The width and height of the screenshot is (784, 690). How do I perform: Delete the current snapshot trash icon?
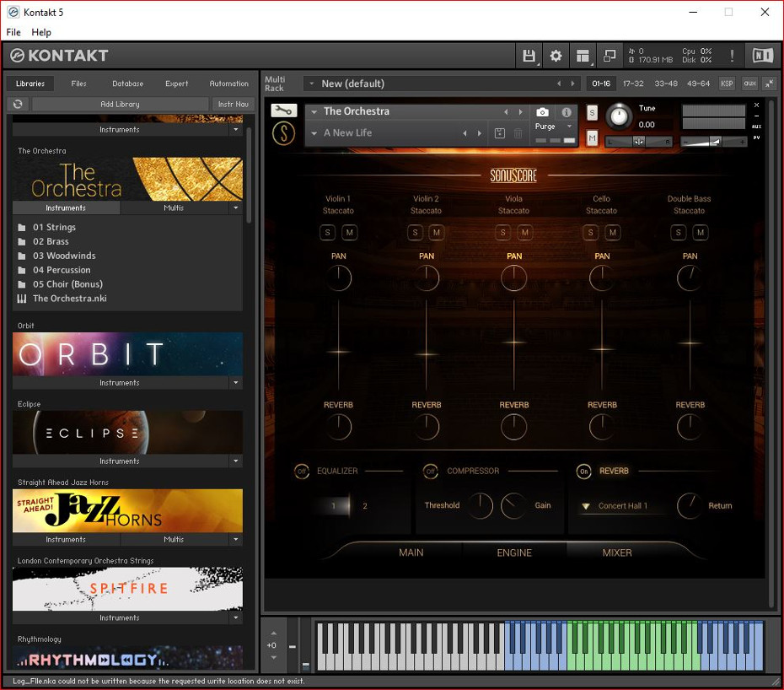point(518,133)
